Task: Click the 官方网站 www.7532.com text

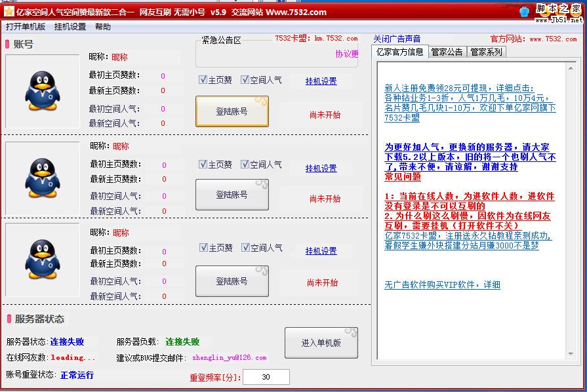Action: click(533, 39)
